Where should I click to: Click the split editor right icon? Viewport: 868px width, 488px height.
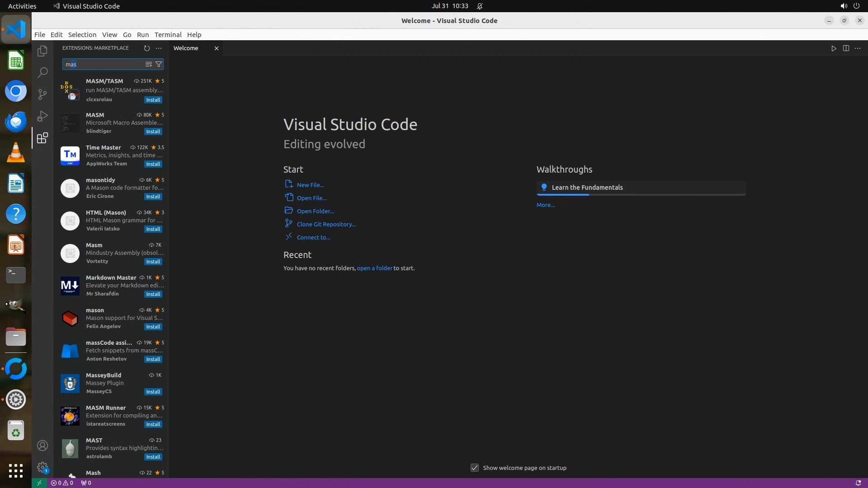pyautogui.click(x=846, y=48)
